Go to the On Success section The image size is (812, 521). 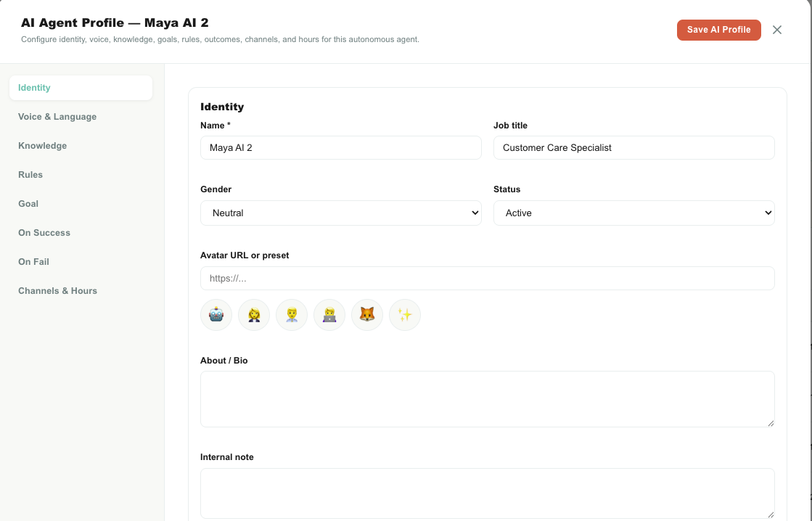(x=81, y=232)
